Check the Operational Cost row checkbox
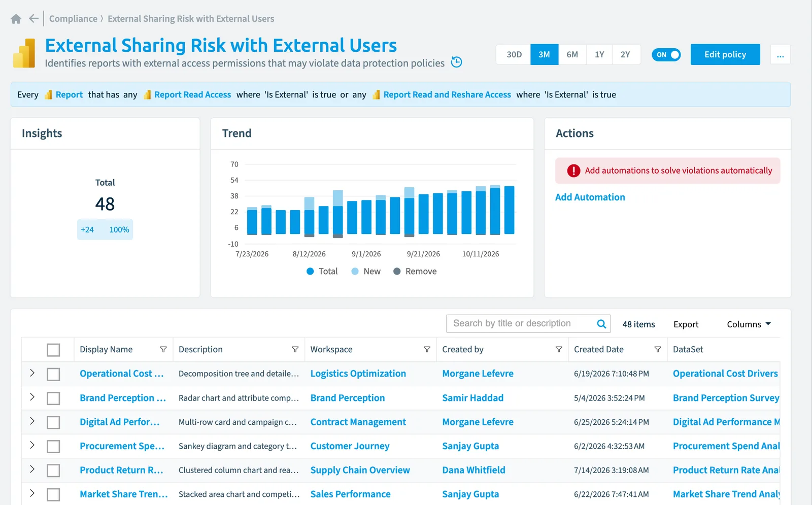Viewport: 812px width, 505px height. (x=53, y=374)
